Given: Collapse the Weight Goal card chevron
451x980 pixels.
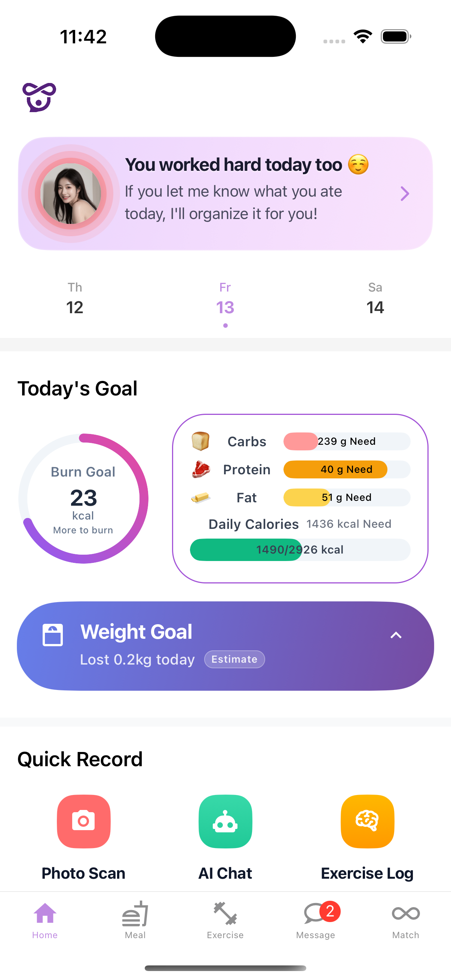Looking at the screenshot, I should [396, 635].
